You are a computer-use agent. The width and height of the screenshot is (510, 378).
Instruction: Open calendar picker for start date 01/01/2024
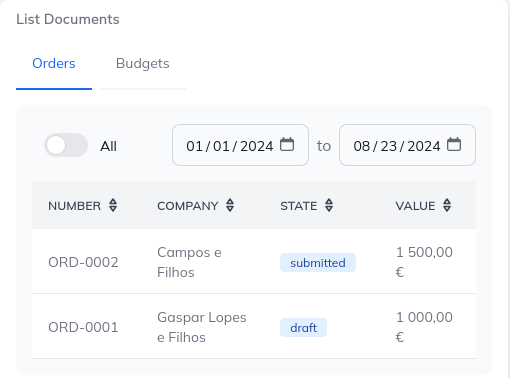pyautogui.click(x=287, y=144)
